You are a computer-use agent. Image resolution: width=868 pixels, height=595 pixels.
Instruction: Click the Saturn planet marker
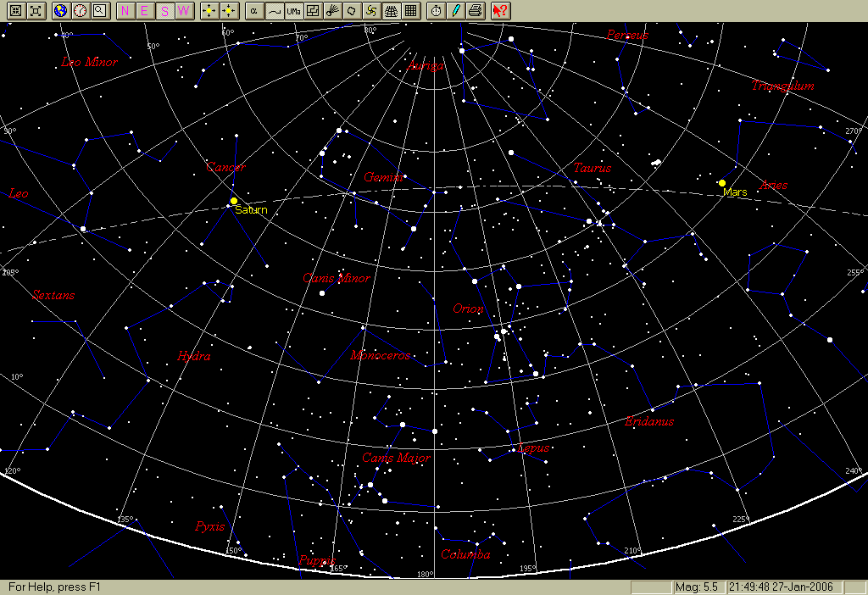234,201
